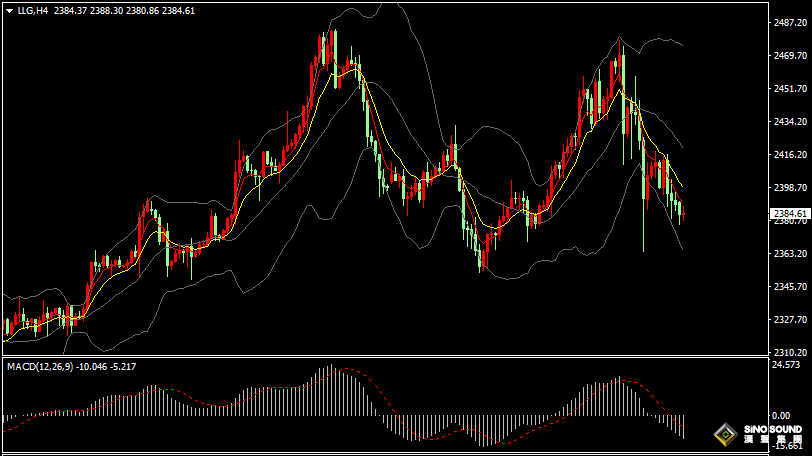The image size is (812, 456).
Task: Click the last MACD histogram bar
Action: point(683,426)
